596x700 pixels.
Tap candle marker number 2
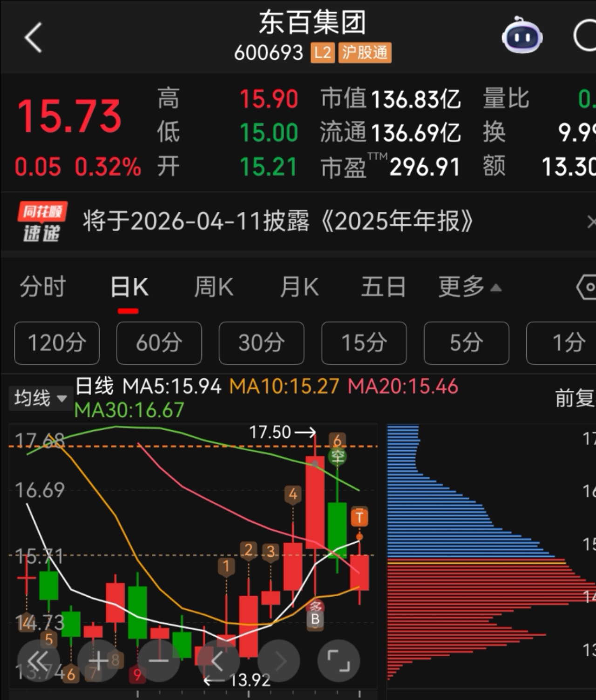[249, 551]
